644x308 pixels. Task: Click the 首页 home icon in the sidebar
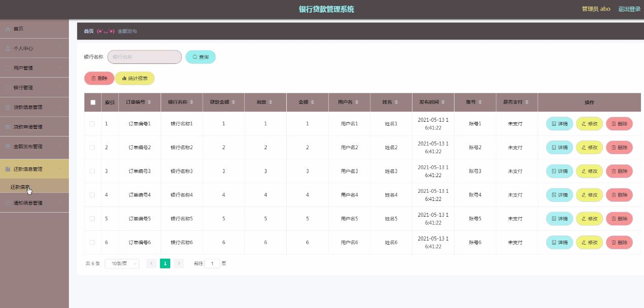(x=8, y=29)
